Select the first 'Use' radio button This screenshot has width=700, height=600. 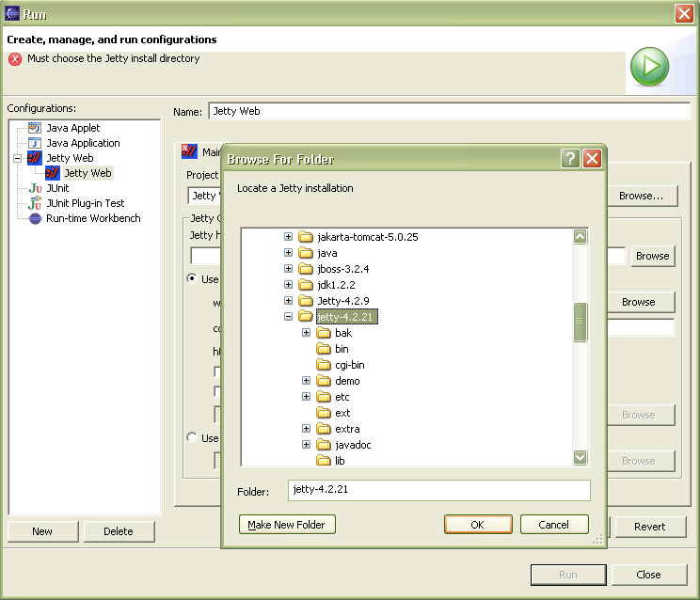click(x=192, y=278)
